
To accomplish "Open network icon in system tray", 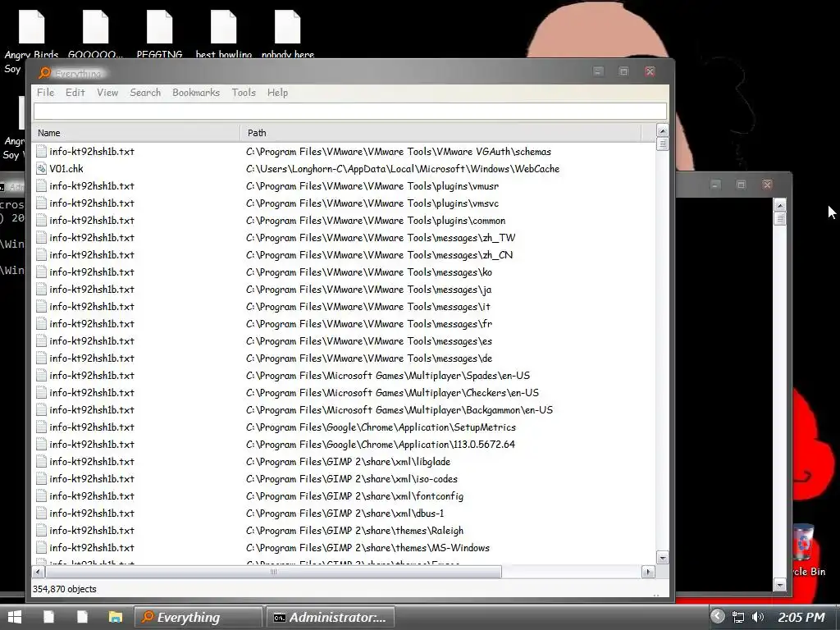I will [738, 617].
